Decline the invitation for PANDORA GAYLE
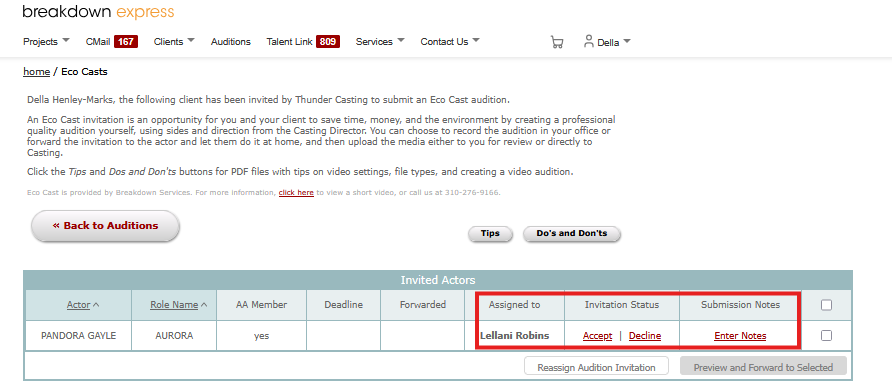Viewport: 892px width, 386px height. pos(645,336)
